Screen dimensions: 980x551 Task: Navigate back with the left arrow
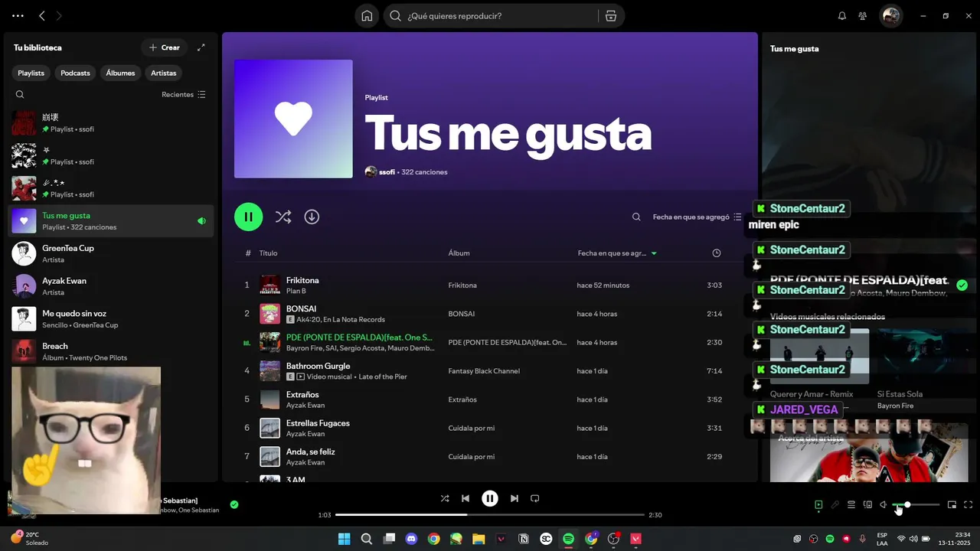[42, 16]
